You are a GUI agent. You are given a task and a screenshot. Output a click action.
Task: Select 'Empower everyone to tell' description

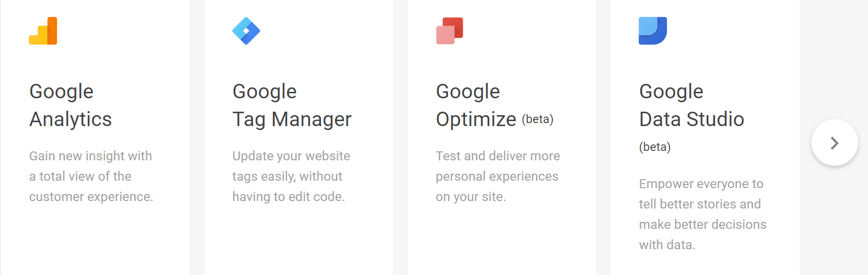click(703, 214)
